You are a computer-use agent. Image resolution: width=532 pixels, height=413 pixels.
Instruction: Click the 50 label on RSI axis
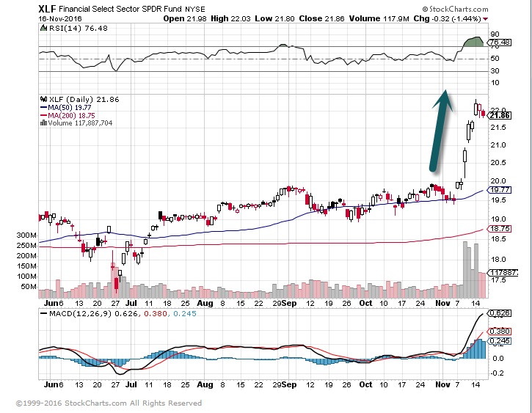pos(495,59)
